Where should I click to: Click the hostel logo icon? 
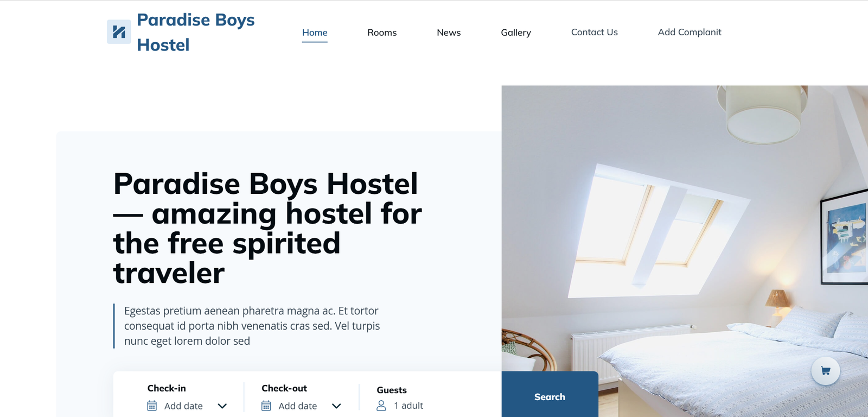click(119, 32)
